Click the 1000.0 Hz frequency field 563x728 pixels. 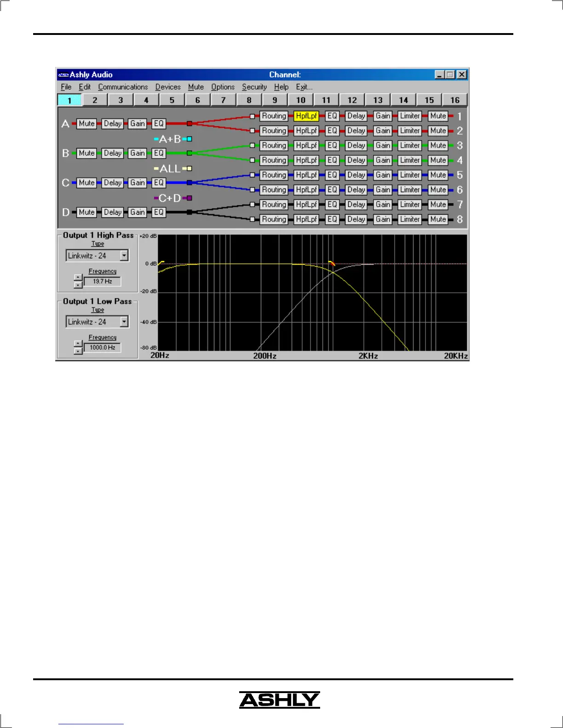tap(102, 347)
